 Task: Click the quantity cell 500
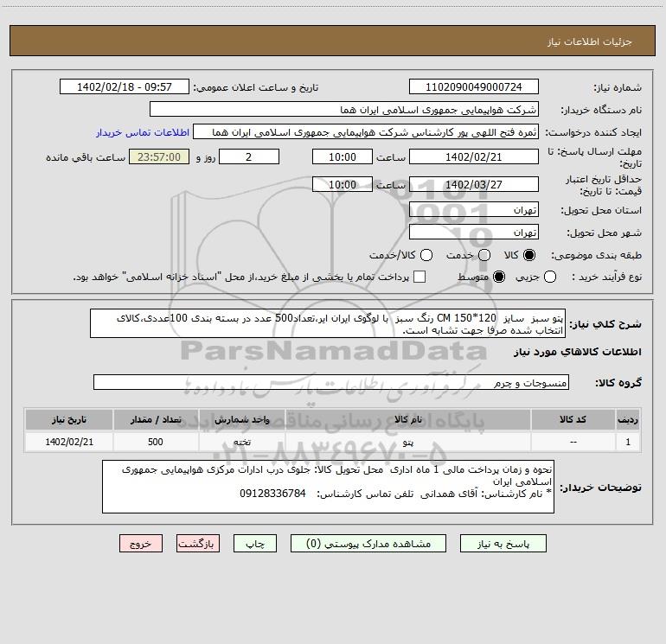(156, 442)
